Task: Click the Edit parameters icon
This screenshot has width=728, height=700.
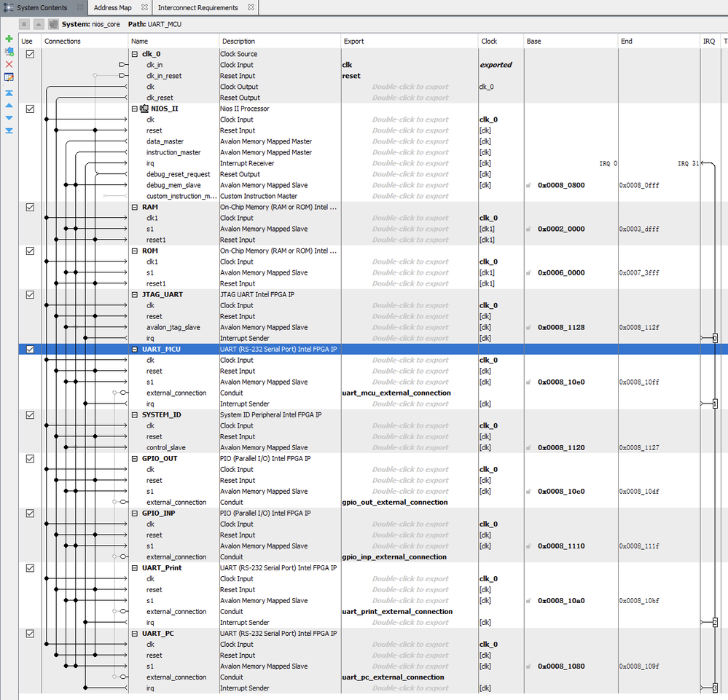Action: point(9,77)
